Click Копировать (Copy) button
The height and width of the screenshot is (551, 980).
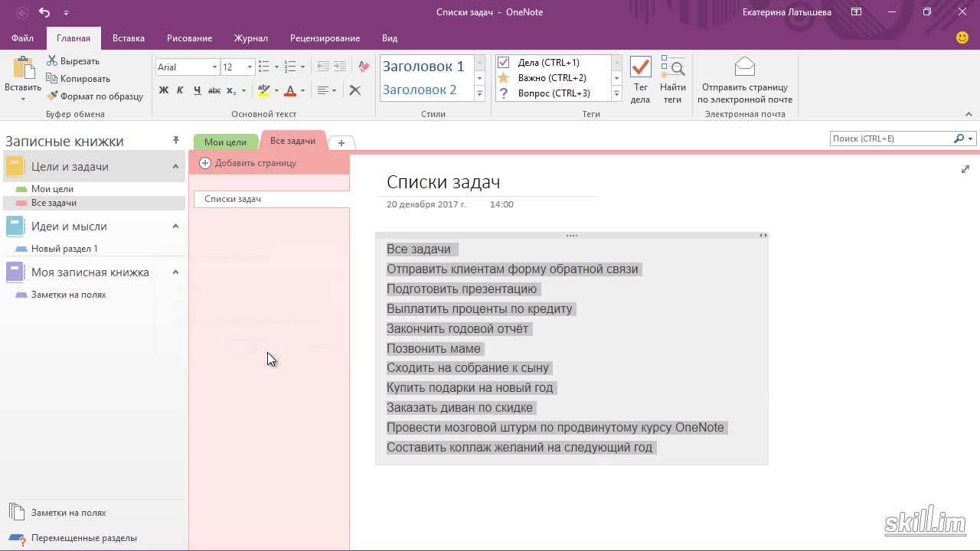78,79
